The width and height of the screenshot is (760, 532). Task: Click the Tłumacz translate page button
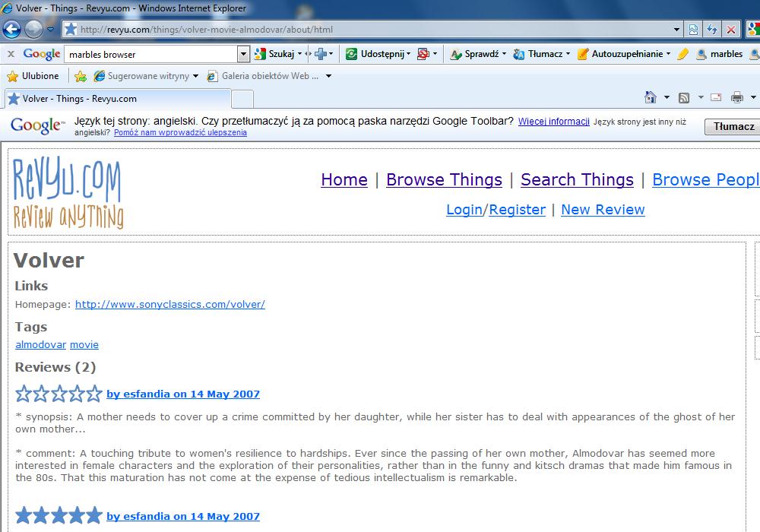733,126
